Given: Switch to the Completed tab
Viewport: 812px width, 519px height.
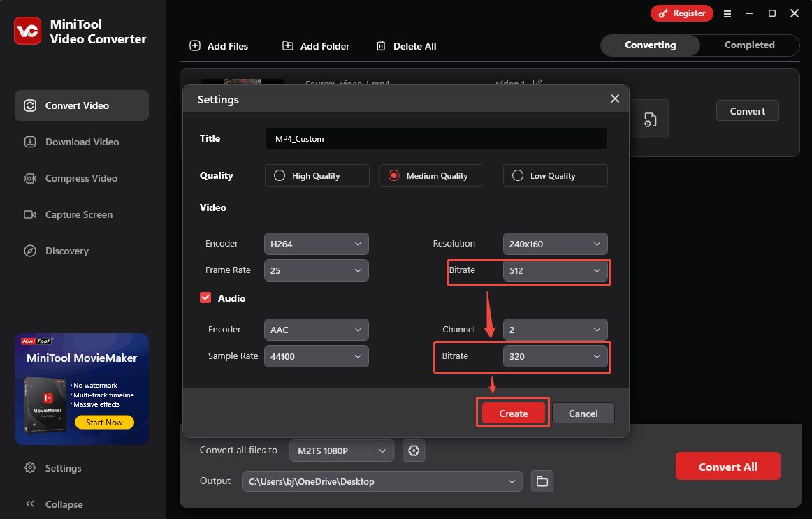Looking at the screenshot, I should (x=749, y=45).
